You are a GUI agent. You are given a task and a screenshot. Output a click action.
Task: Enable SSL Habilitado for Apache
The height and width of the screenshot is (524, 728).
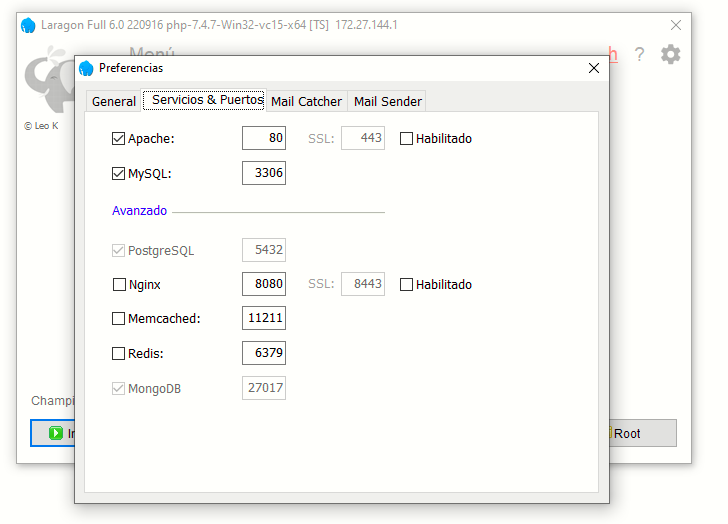406,139
